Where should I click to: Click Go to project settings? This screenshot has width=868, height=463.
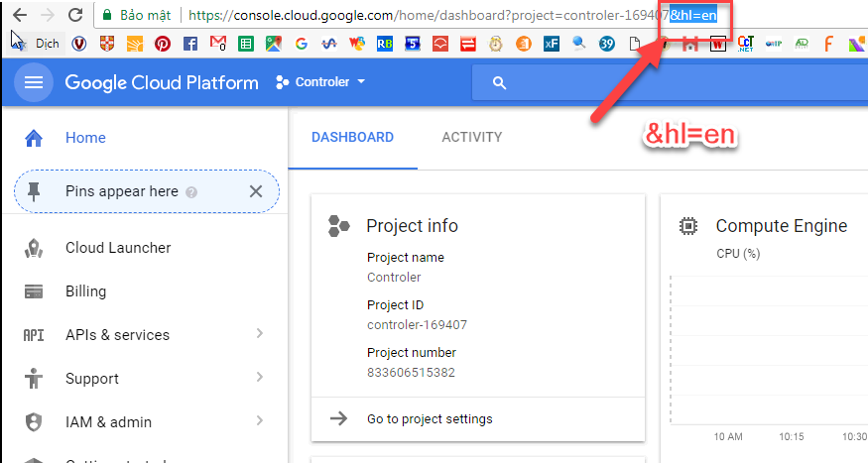pyautogui.click(x=430, y=418)
